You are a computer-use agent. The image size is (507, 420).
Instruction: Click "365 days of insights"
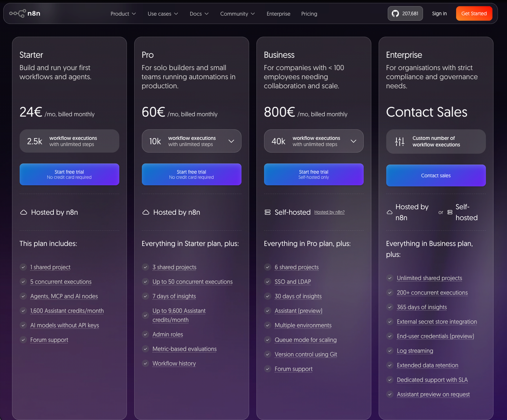click(x=422, y=307)
